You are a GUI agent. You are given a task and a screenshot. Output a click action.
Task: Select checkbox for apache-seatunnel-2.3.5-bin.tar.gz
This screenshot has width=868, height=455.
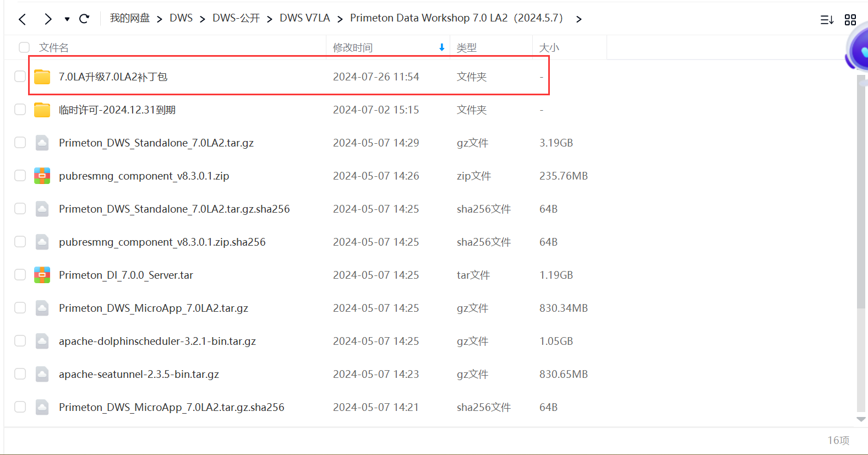20,374
